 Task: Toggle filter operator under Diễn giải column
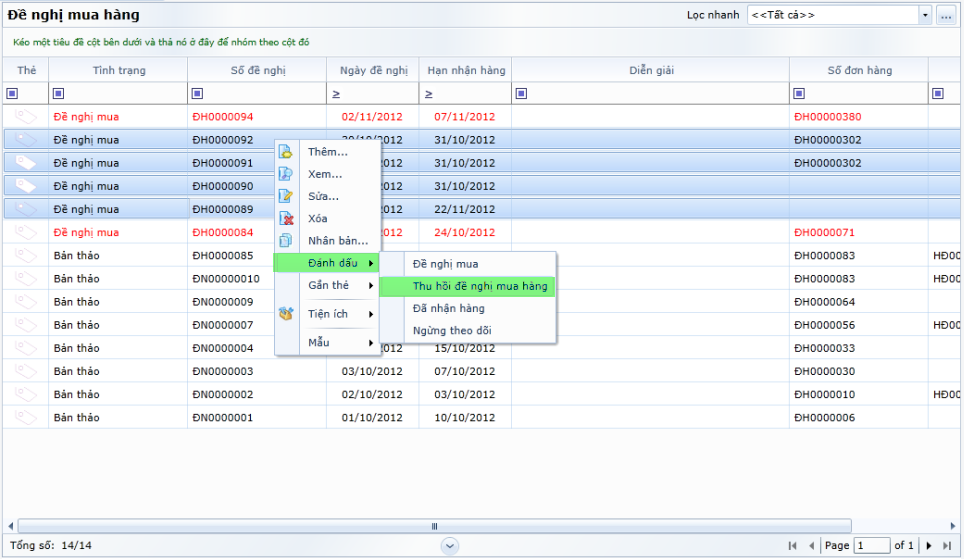point(522,94)
